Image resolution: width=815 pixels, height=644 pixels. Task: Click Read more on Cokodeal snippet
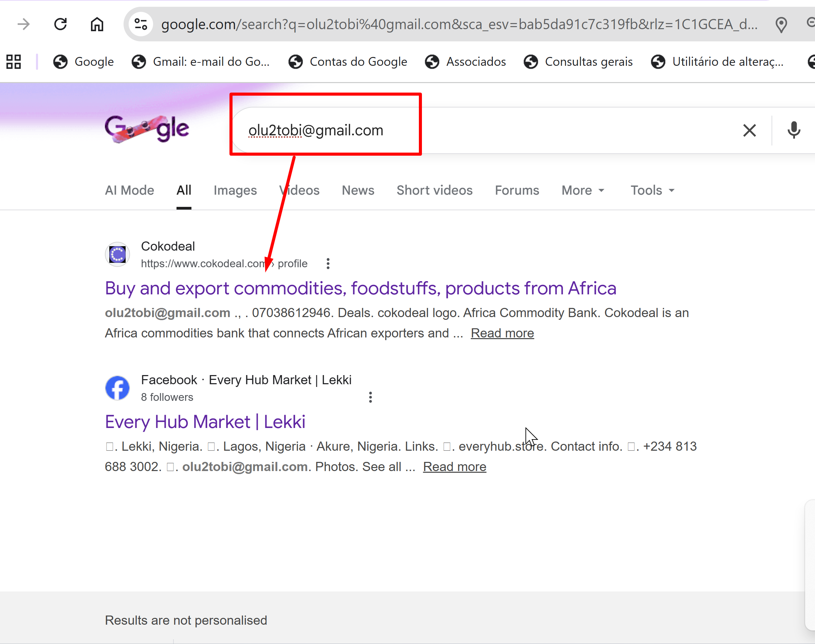click(502, 333)
